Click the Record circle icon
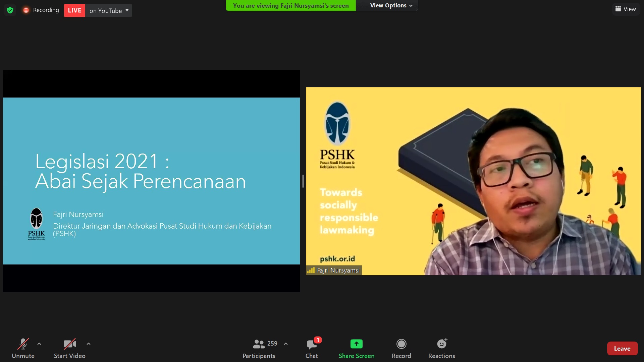This screenshot has width=644, height=362. [401, 344]
